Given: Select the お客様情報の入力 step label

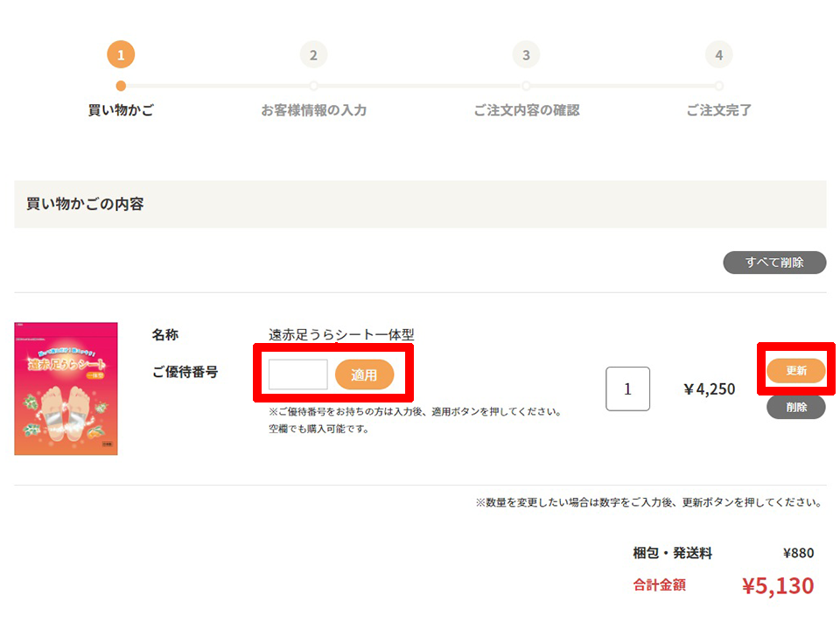Looking at the screenshot, I should click(x=314, y=110).
